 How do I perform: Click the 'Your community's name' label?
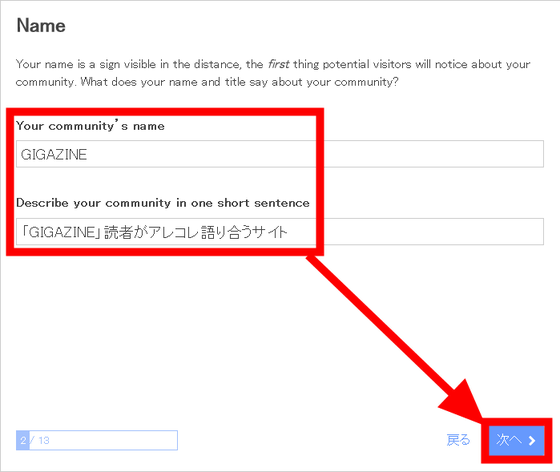point(90,125)
